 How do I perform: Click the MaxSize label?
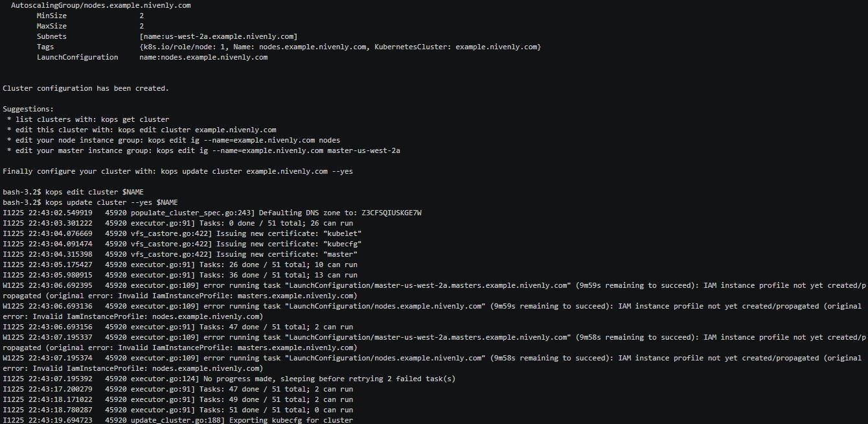coord(52,26)
